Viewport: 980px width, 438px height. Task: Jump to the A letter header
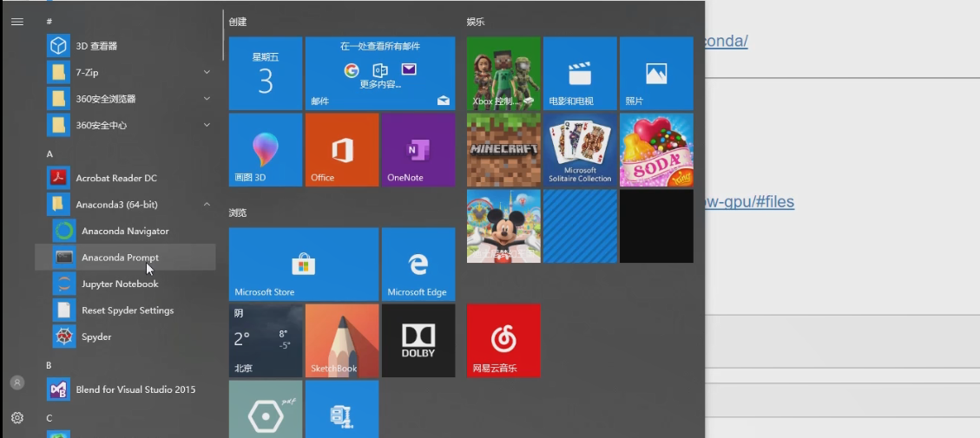click(49, 154)
